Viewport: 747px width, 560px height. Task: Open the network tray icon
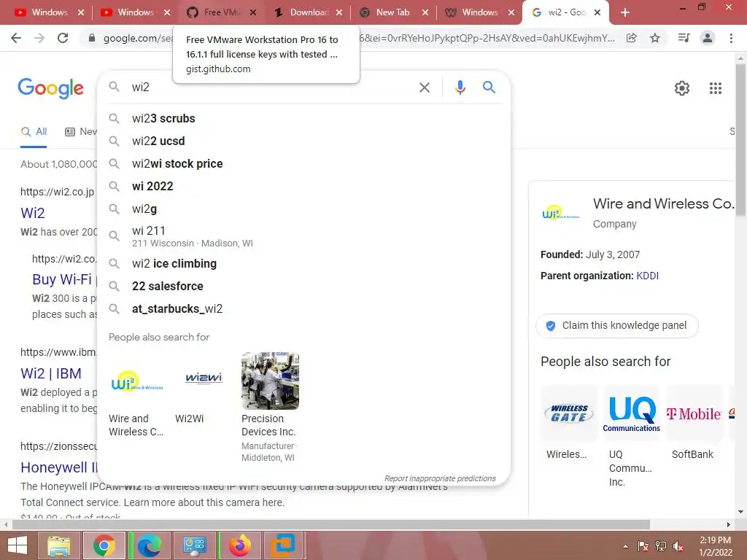(660, 546)
